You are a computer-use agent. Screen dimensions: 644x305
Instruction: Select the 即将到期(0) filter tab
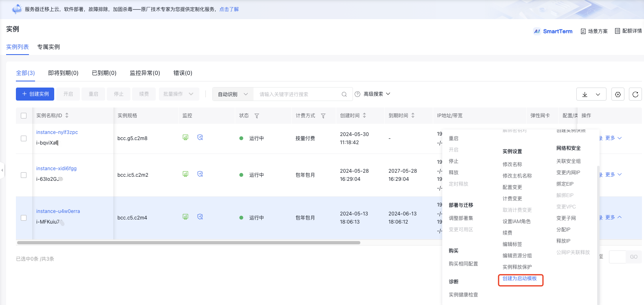(x=63, y=73)
